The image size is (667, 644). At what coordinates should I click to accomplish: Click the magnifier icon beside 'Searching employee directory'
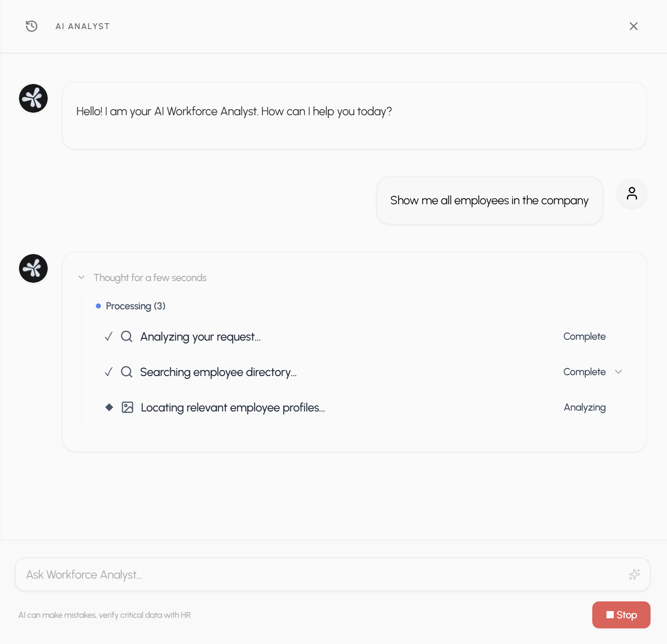pos(127,372)
